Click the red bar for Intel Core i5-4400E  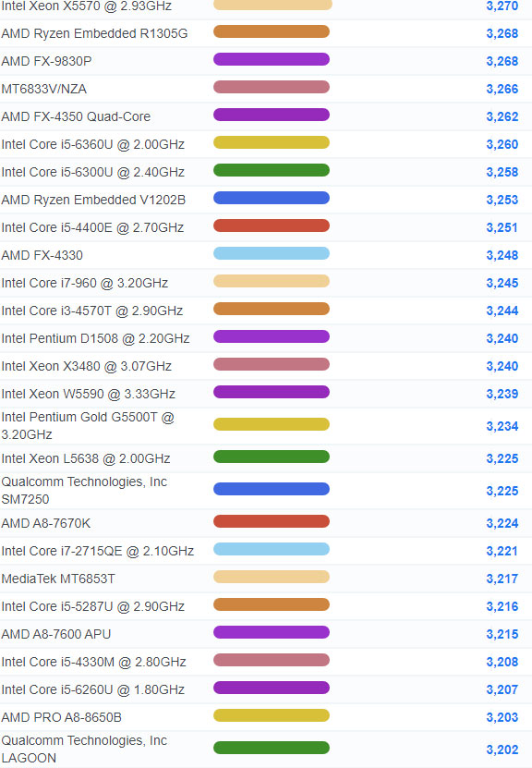tap(272, 226)
